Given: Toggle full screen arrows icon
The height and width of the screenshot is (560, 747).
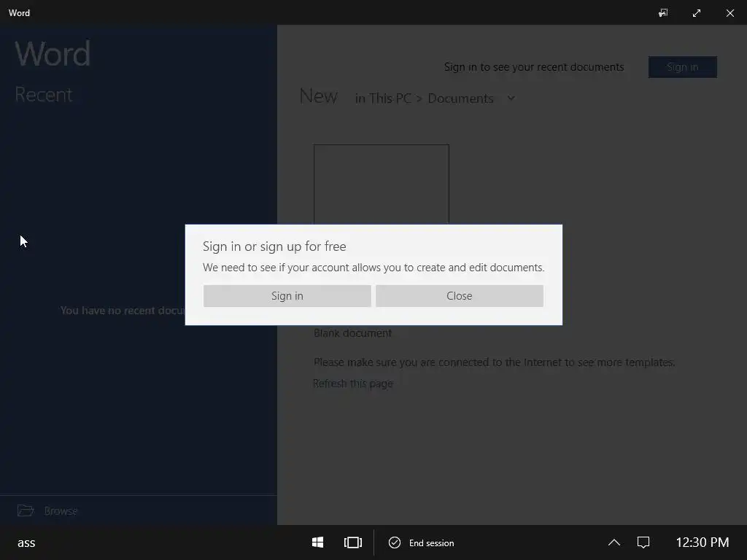Looking at the screenshot, I should 697,13.
